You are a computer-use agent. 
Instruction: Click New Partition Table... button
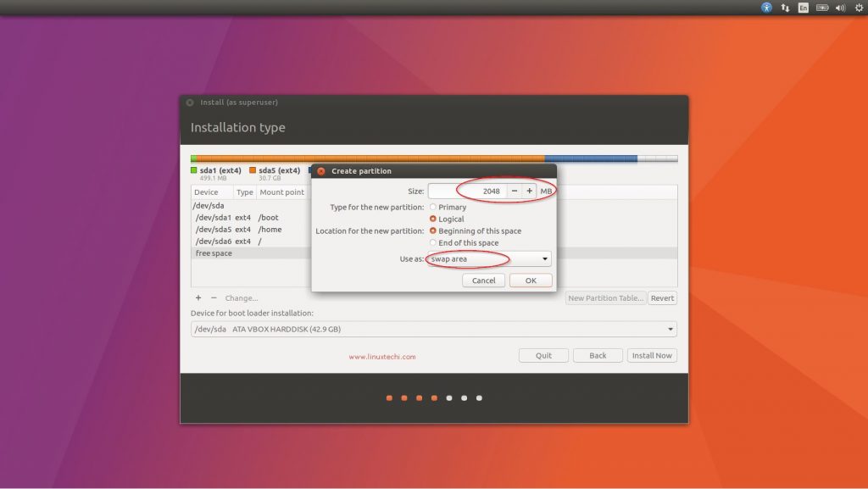pos(605,298)
